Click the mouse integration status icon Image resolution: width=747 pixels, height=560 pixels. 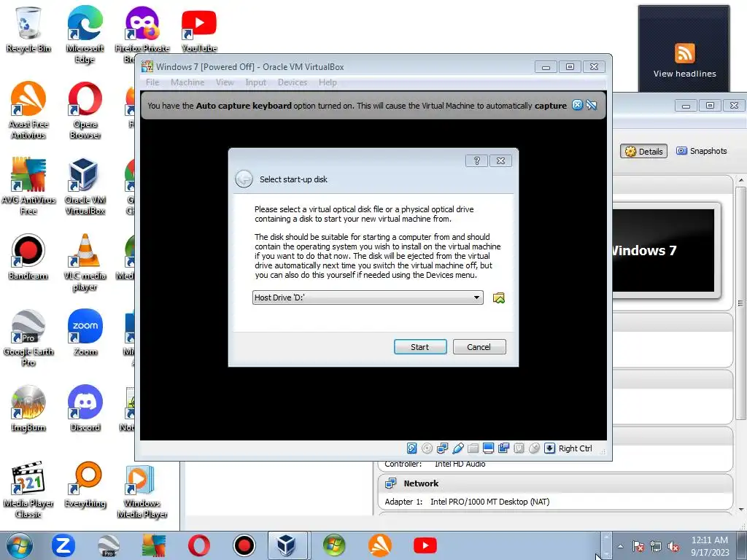[534, 448]
